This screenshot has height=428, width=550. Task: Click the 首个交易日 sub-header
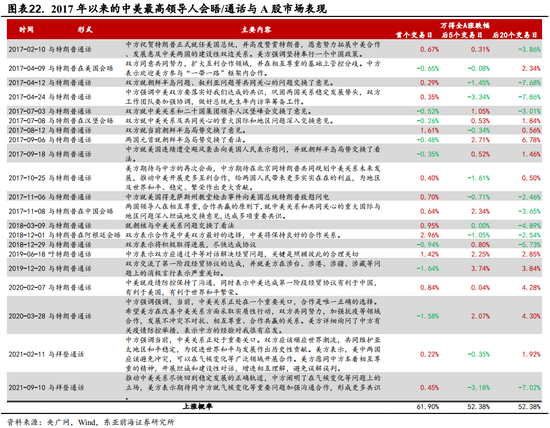click(414, 35)
